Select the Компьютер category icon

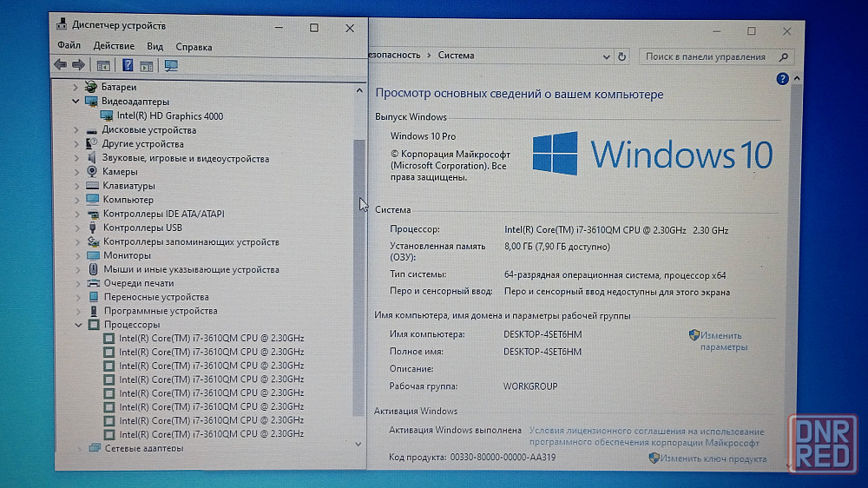93,200
